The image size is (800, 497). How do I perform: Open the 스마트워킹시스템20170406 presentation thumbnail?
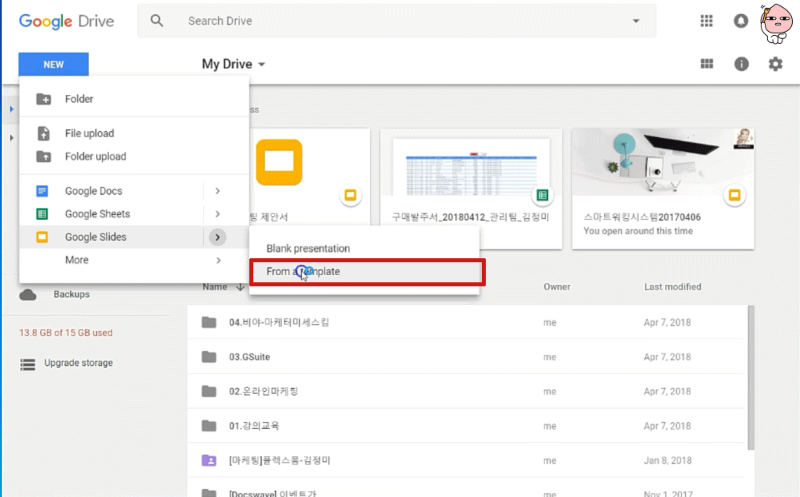[x=663, y=189]
